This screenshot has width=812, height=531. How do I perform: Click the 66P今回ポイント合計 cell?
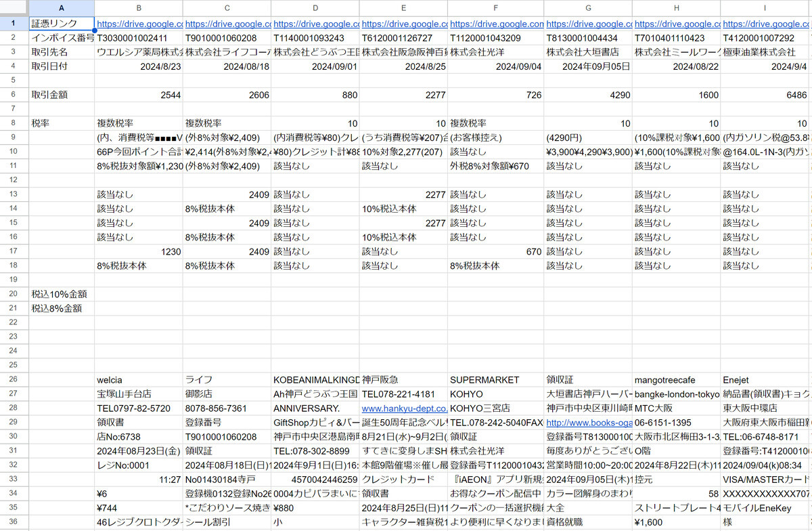[x=139, y=152]
